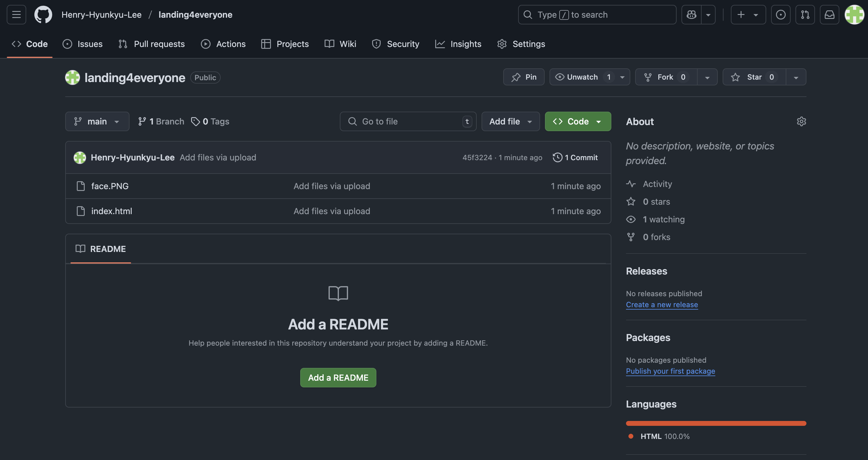
Task: Open the Releases heading link
Action: [646, 271]
